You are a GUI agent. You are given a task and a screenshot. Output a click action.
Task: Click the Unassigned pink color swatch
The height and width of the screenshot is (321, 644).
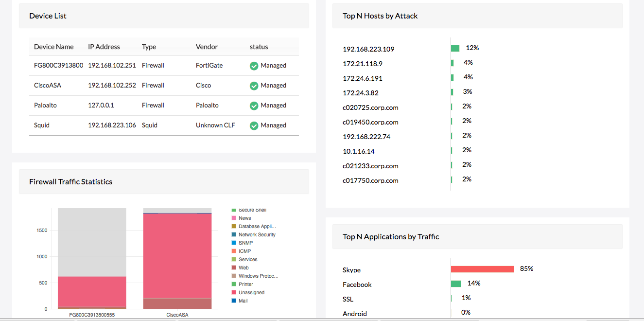coord(235,292)
